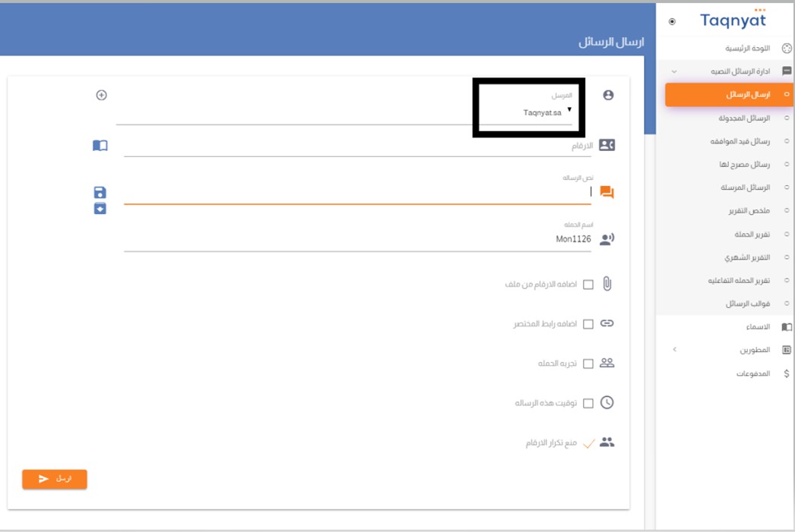Click the orange chat bubbles message icon
The image size is (795, 532).
coord(607,192)
